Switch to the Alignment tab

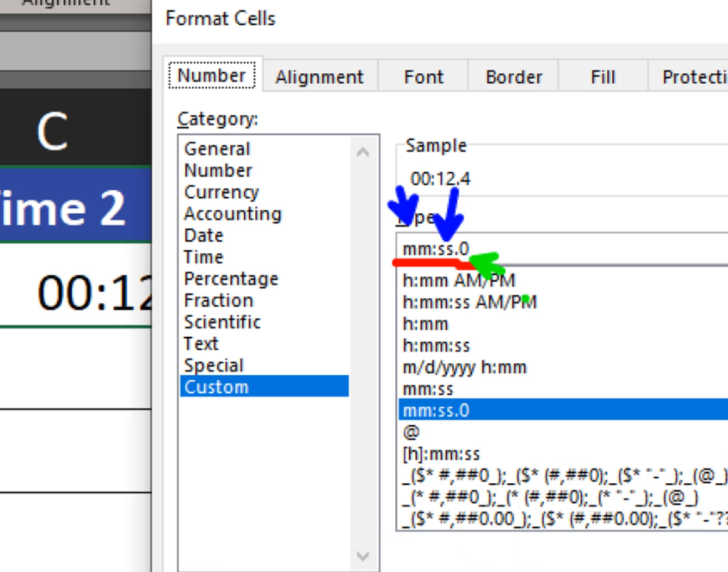point(319,77)
